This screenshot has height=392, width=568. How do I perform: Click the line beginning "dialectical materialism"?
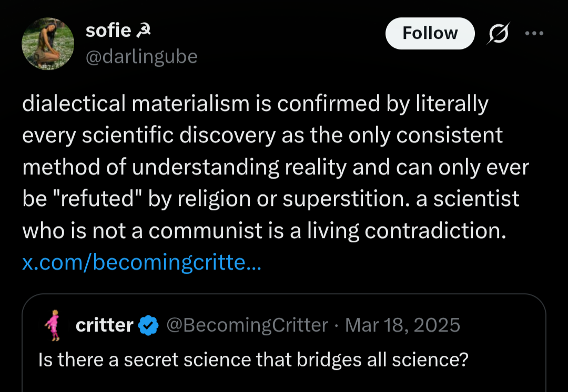[x=255, y=104]
